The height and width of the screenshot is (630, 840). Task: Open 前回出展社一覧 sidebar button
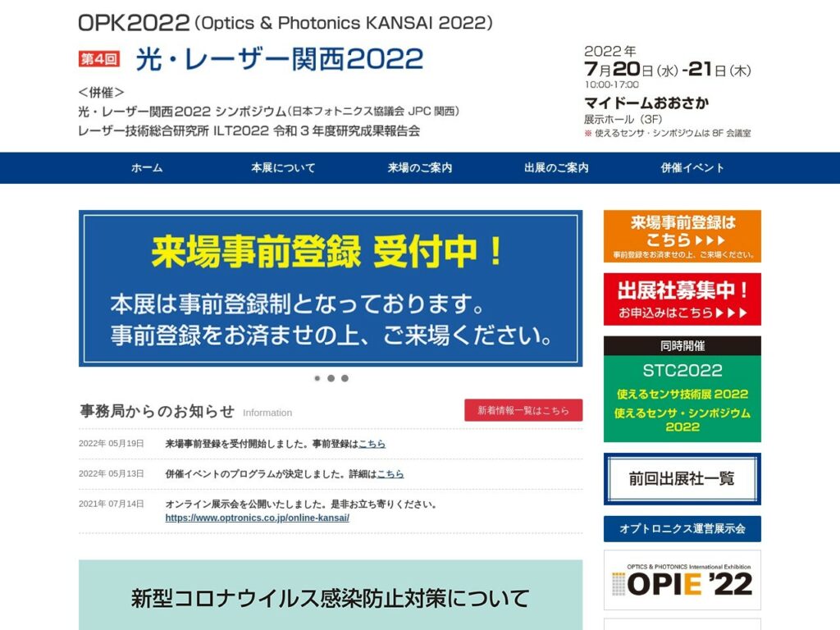pos(682,479)
